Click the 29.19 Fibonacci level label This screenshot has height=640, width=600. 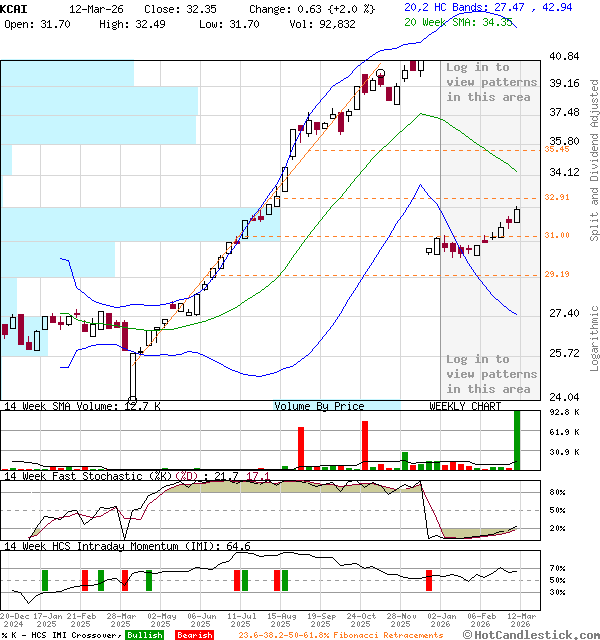(557, 274)
